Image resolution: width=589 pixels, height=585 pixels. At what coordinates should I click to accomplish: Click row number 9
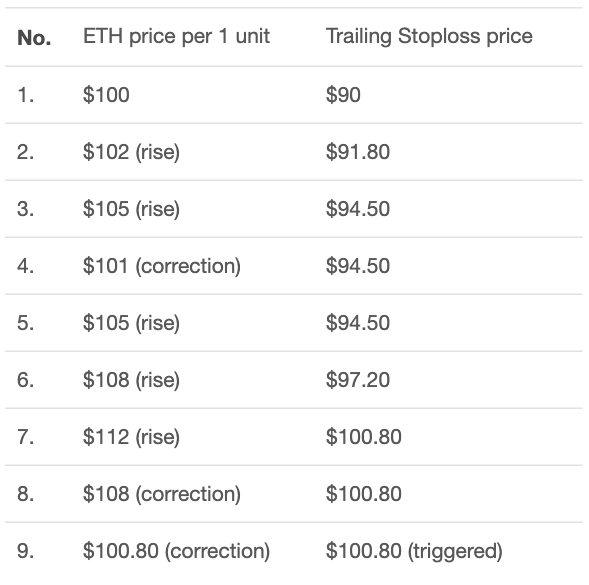pos(25,551)
